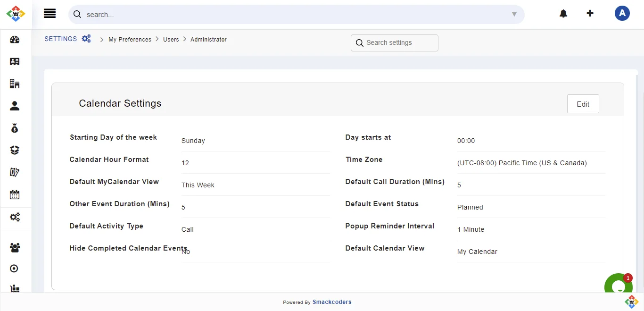Open the money bag icon in sidebar
This screenshot has width=644, height=311.
[15, 128]
